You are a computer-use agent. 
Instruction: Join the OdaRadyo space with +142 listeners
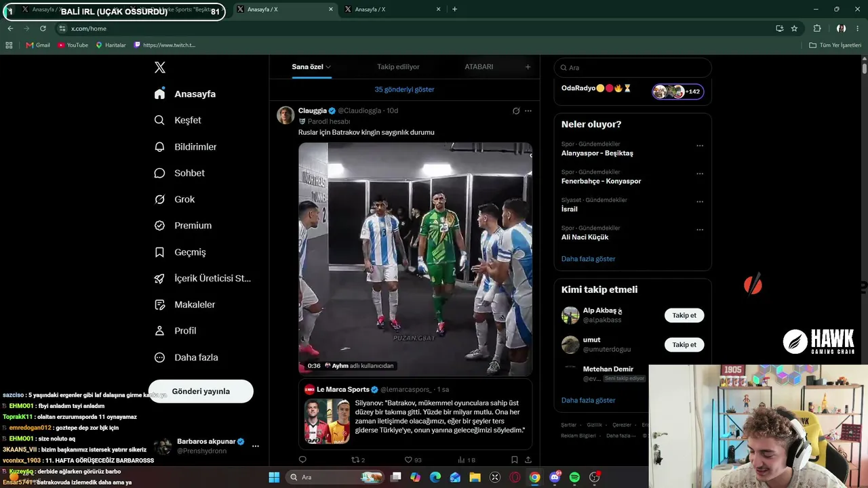(x=678, y=91)
